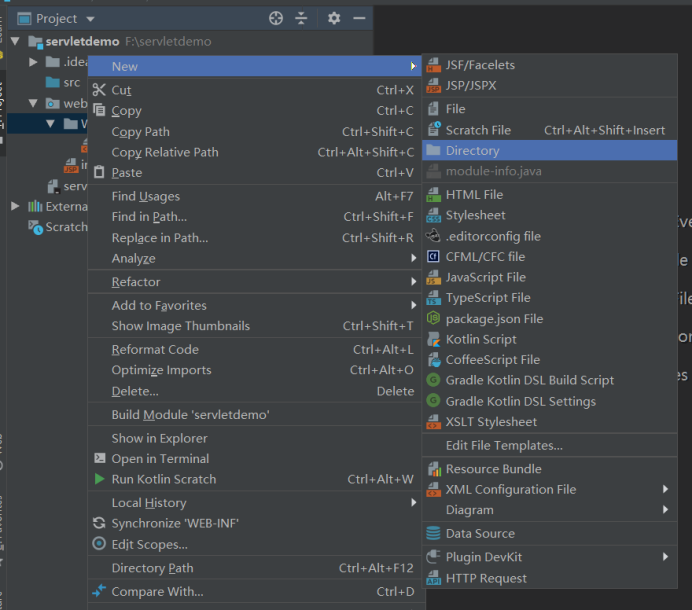Select Find Usages
The width and height of the screenshot is (692, 610).
(x=255, y=196)
